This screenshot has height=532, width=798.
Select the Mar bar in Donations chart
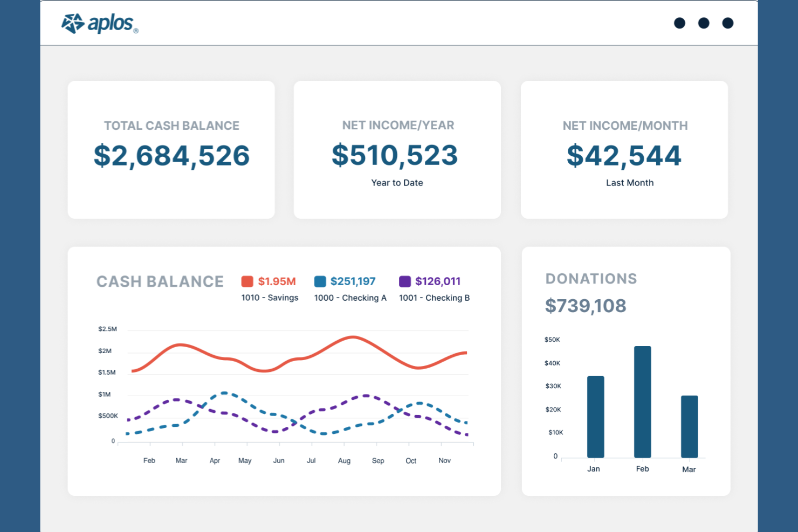(689, 426)
